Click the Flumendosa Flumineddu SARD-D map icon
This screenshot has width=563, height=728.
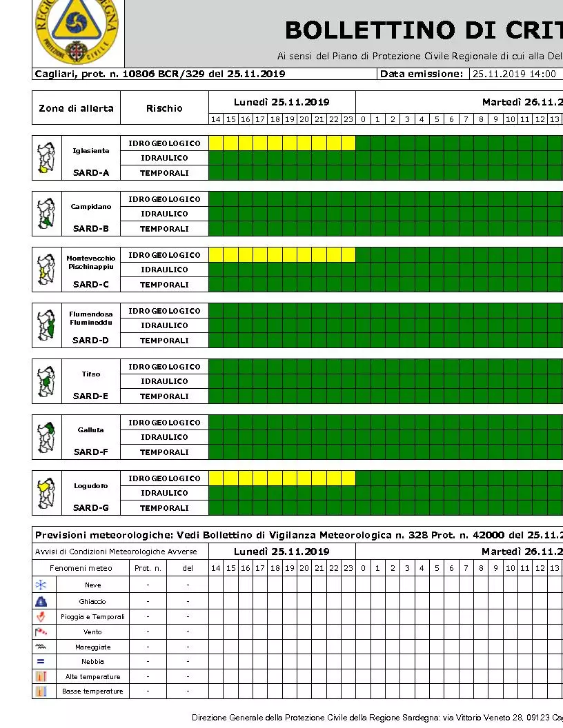point(46,325)
